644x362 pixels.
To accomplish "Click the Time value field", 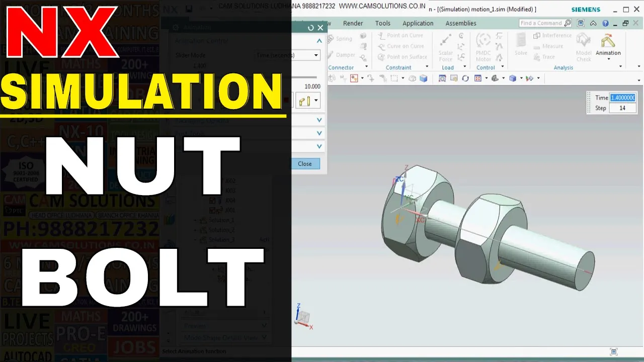I will click(622, 98).
